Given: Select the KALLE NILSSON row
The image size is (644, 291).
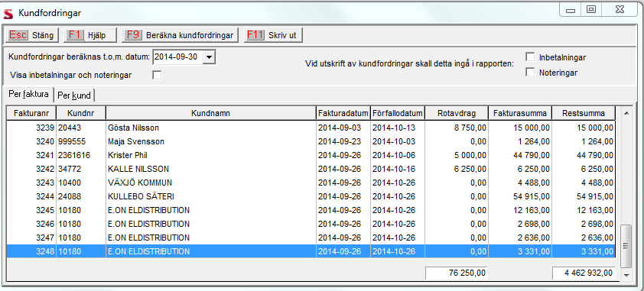Looking at the screenshot, I should (311, 170).
